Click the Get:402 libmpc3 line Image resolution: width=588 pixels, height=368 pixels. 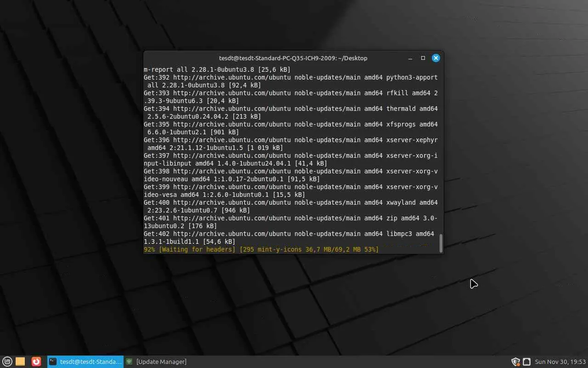(x=289, y=234)
